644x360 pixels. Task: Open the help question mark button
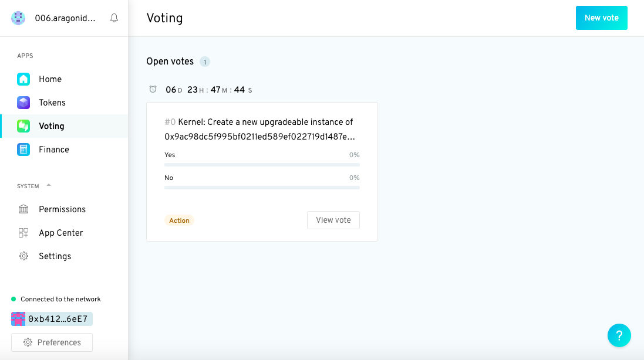pyautogui.click(x=619, y=335)
